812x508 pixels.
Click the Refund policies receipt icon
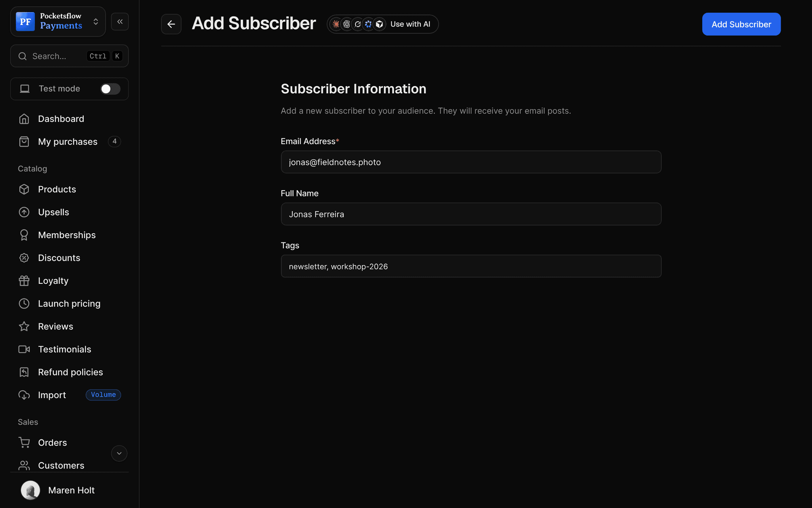pos(24,372)
